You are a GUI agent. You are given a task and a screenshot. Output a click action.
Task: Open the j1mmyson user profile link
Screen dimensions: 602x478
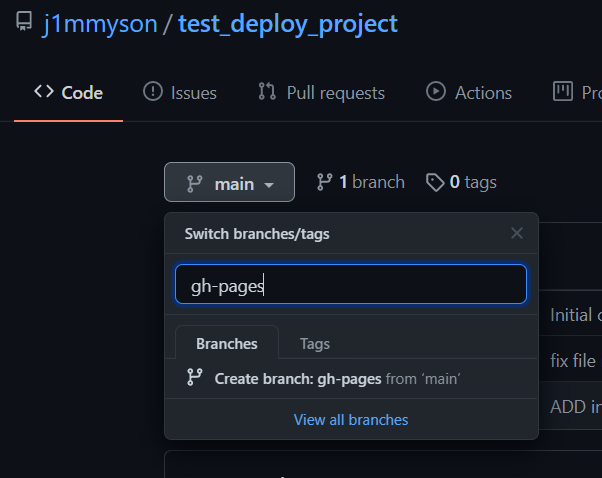coord(100,24)
